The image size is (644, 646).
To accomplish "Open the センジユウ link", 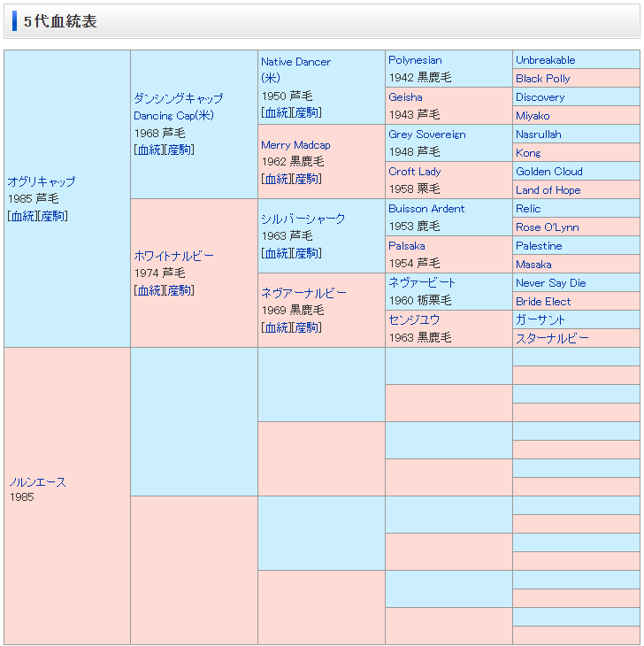I will (414, 319).
